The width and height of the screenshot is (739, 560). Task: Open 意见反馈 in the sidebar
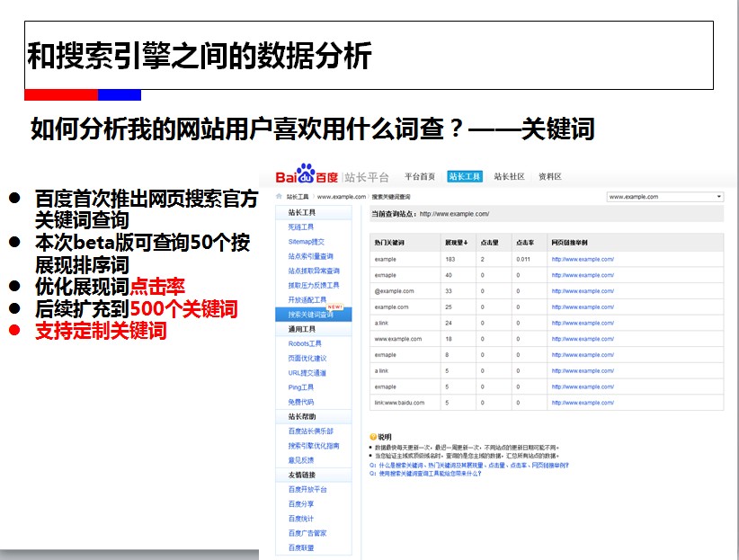click(x=300, y=460)
